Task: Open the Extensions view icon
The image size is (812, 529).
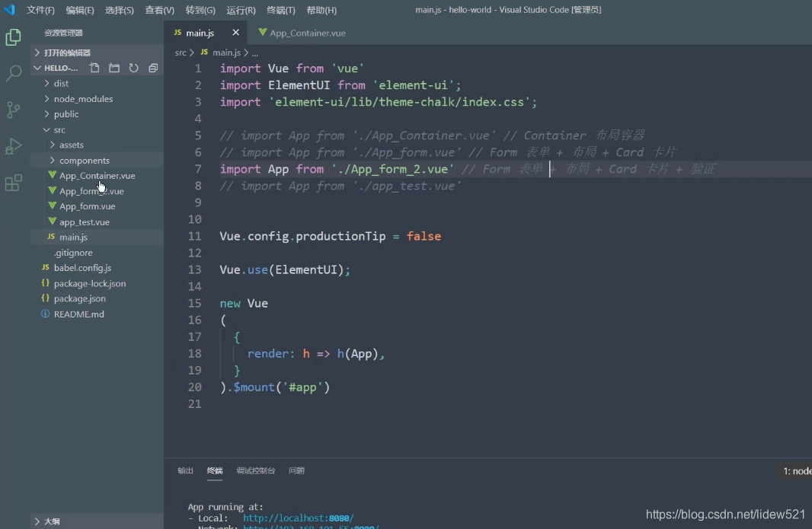Action: (13, 182)
